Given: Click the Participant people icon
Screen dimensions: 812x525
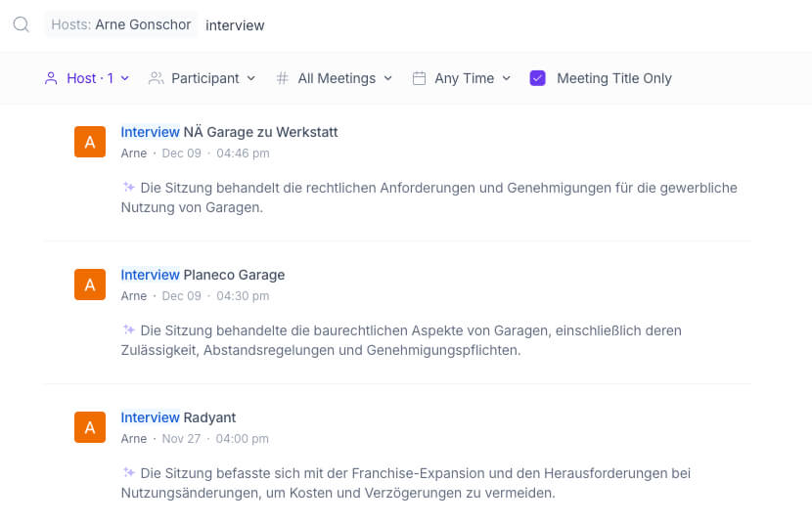Looking at the screenshot, I should point(156,78).
